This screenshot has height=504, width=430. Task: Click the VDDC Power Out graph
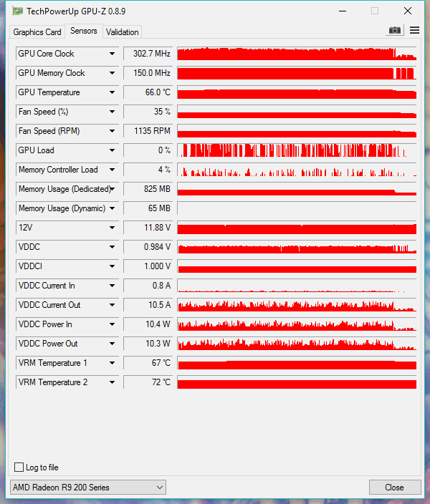click(297, 344)
